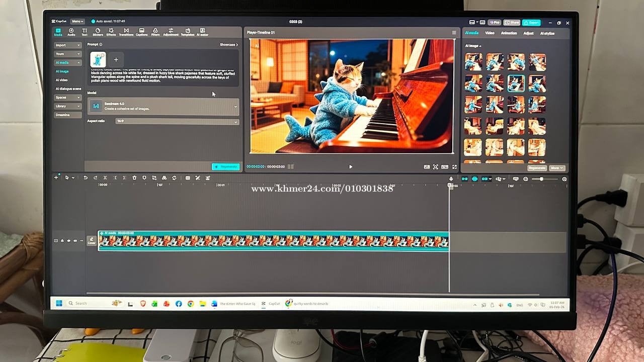Open the Stickers panel

click(x=98, y=32)
